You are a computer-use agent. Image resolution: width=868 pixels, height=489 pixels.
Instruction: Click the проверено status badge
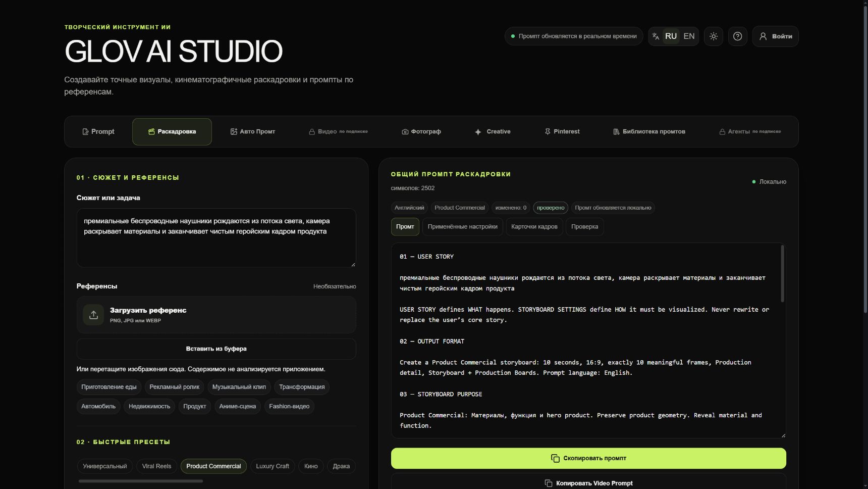click(x=551, y=208)
